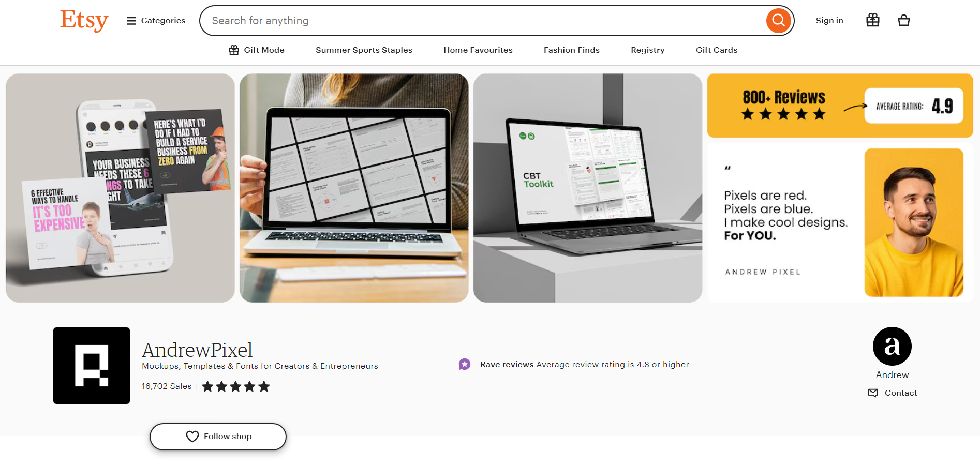Open Andrew's owner avatar
Viewport: 980px width, 466px height.
[x=892, y=346]
